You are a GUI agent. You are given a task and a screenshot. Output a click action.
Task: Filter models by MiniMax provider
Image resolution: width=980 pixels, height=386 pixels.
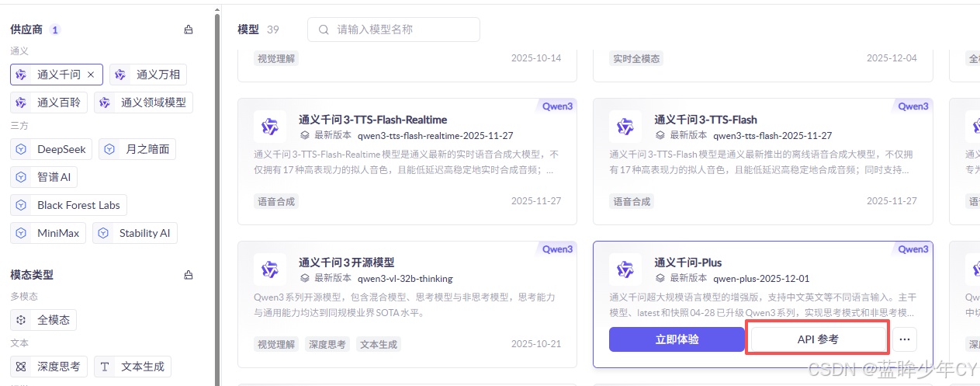pos(48,233)
